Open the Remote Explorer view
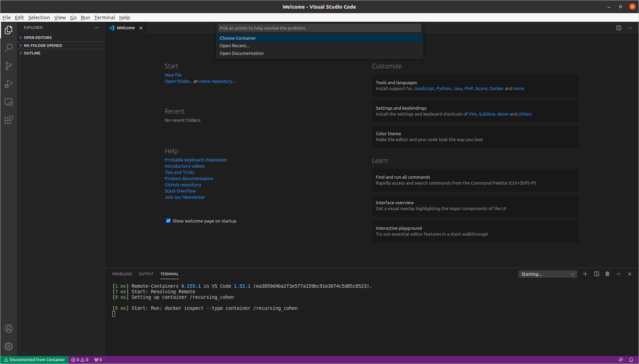This screenshot has height=364, width=639. click(9, 102)
